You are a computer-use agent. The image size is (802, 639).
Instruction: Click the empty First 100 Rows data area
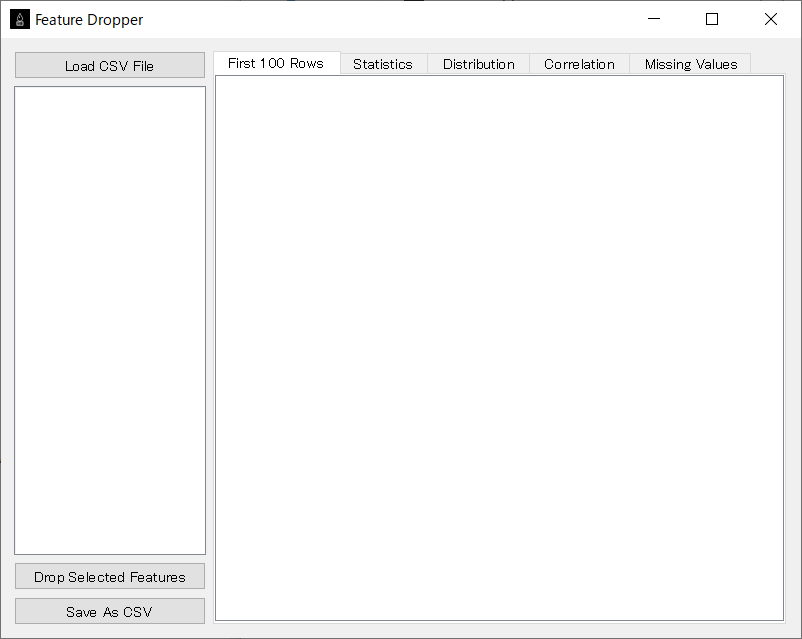coord(499,348)
